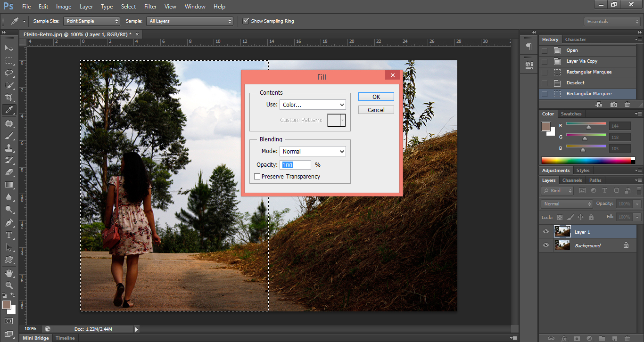Image resolution: width=644 pixels, height=342 pixels.
Task: Enable the Preserve Transparency checkbox
Action: [257, 177]
